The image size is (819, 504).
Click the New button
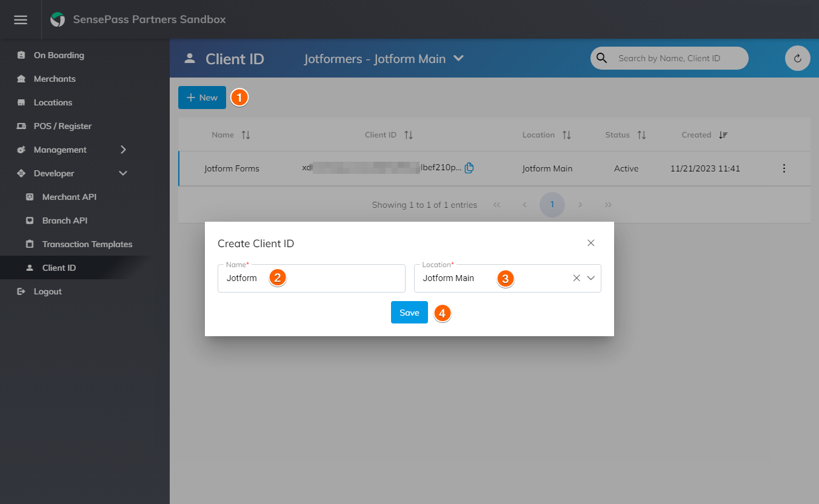point(202,98)
